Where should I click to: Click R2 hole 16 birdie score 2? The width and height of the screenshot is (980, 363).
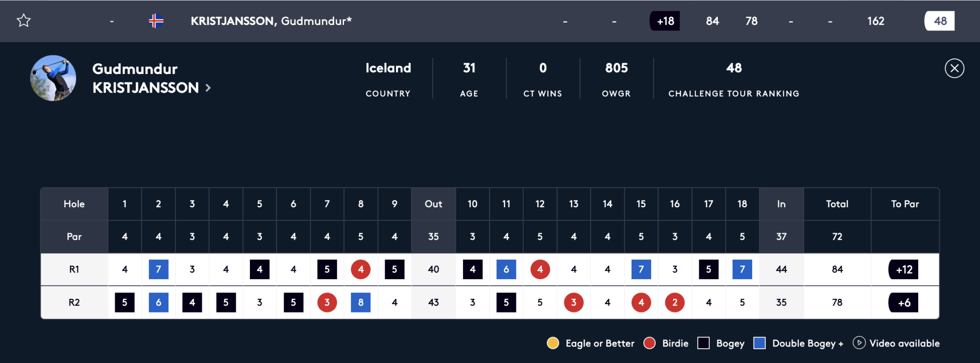675,303
